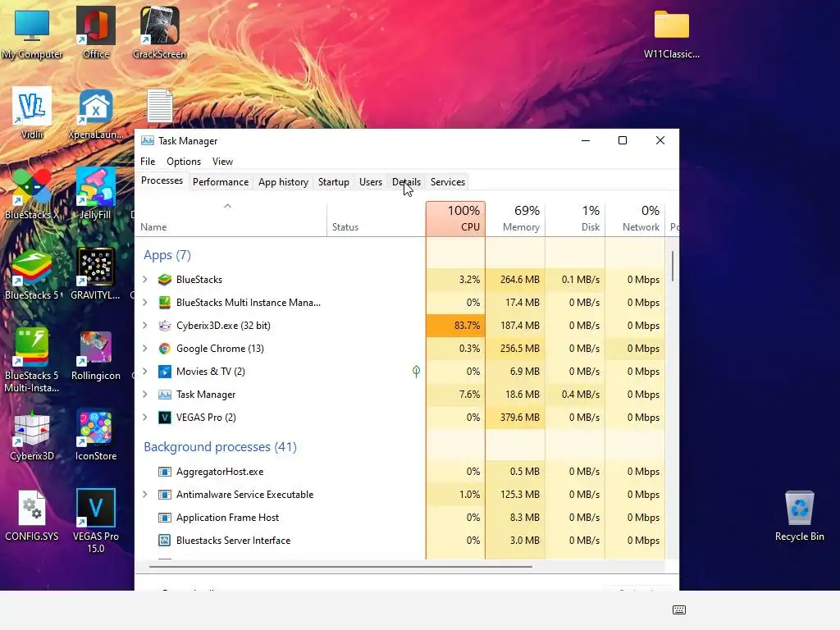Expand the Movies & TV (2) group

(x=144, y=372)
